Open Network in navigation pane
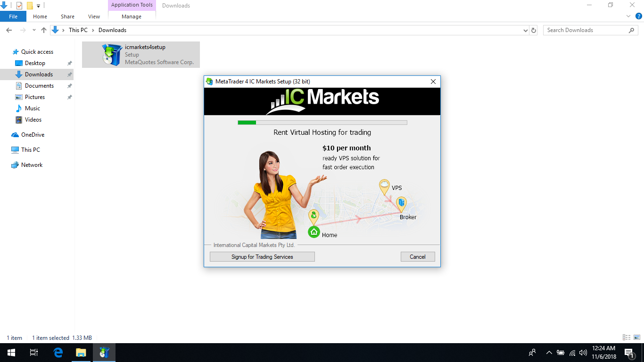Image resolution: width=644 pixels, height=362 pixels. (32, 165)
